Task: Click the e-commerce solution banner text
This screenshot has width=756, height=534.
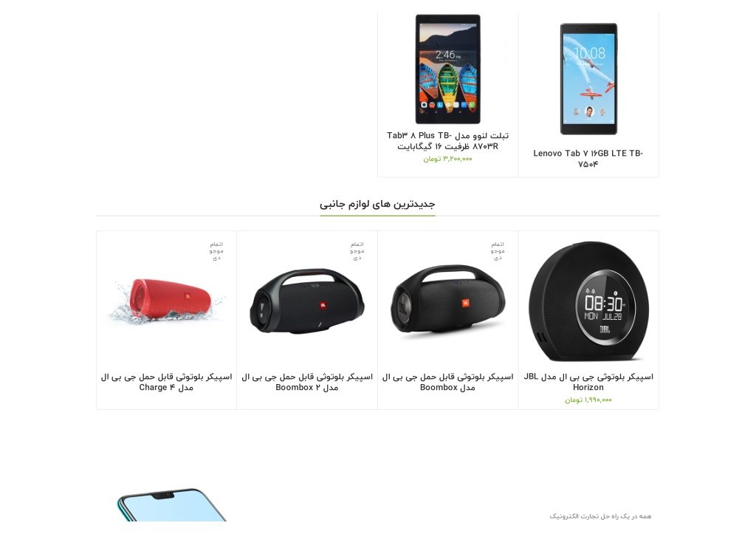Action: (600, 516)
